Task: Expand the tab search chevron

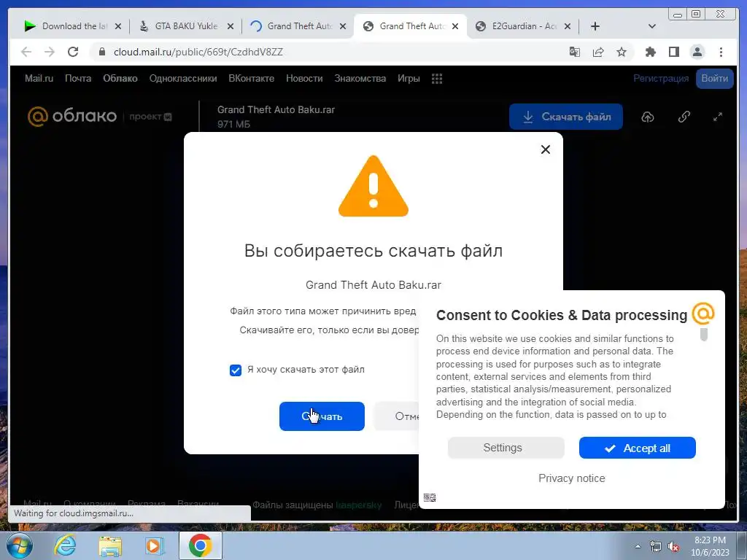Action: 652,26
